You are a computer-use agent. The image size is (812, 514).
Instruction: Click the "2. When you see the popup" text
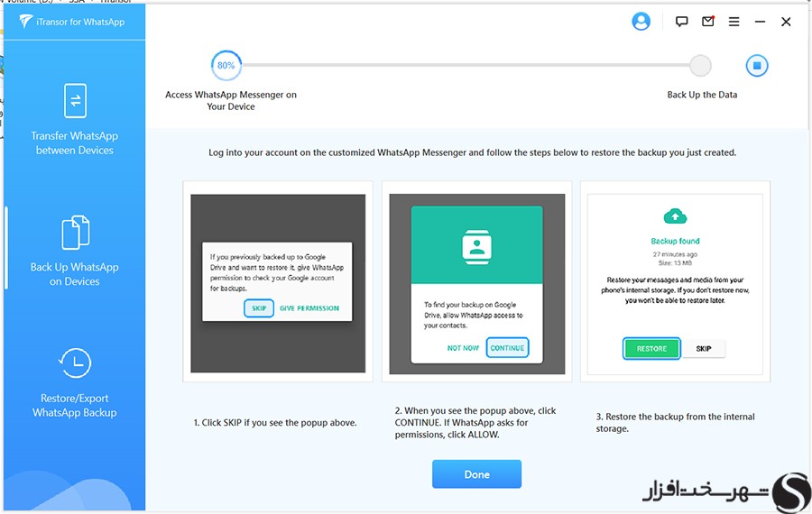point(475,422)
